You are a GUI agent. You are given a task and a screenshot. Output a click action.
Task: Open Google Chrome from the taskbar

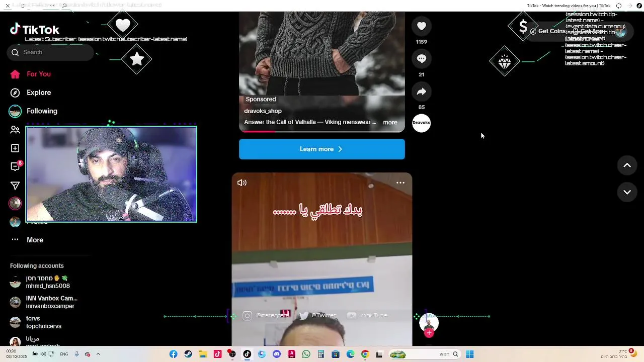(365, 354)
